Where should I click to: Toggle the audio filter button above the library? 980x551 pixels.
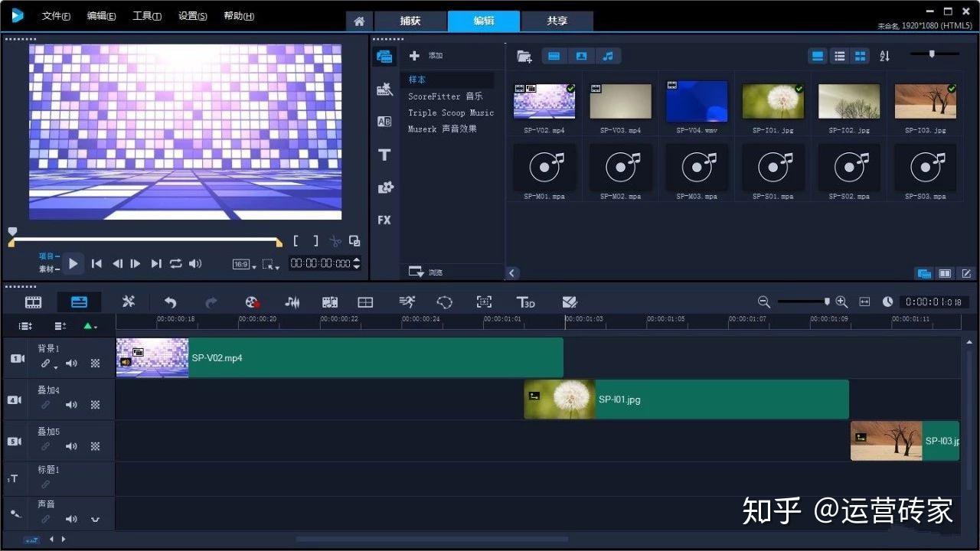click(609, 55)
